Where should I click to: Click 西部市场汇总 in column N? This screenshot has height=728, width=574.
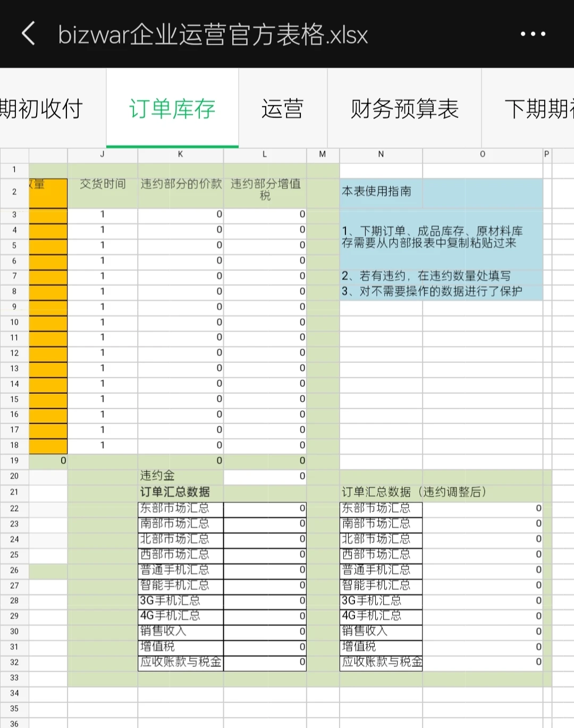click(x=381, y=555)
